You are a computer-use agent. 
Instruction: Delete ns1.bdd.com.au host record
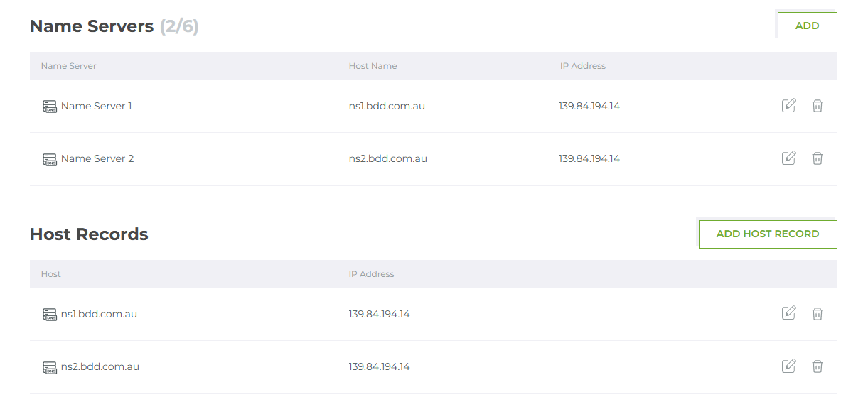818,313
